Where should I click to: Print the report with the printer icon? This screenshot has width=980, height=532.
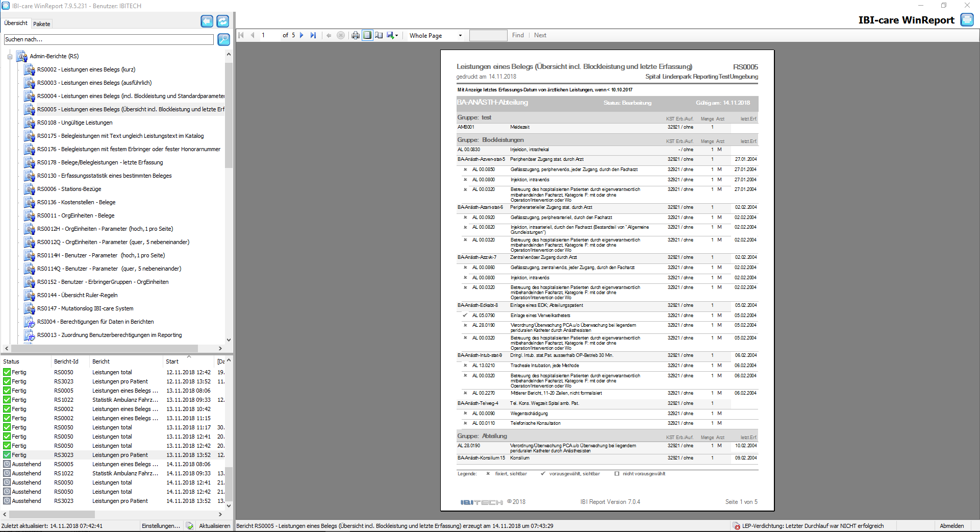(356, 35)
